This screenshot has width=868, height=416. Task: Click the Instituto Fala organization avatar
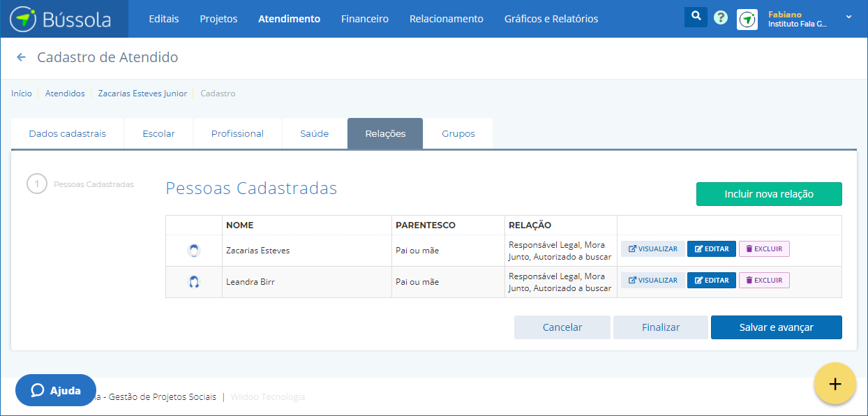[x=747, y=20]
